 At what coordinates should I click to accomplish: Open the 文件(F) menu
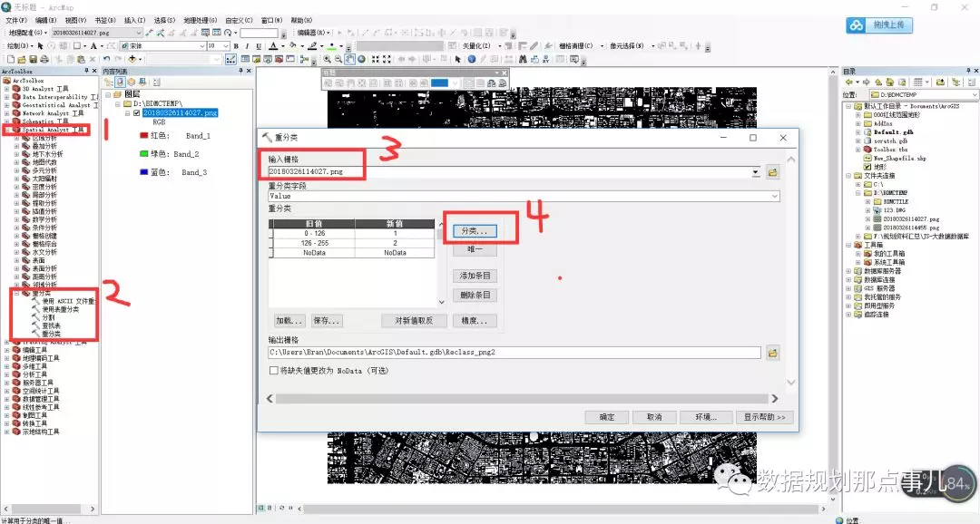[15, 20]
